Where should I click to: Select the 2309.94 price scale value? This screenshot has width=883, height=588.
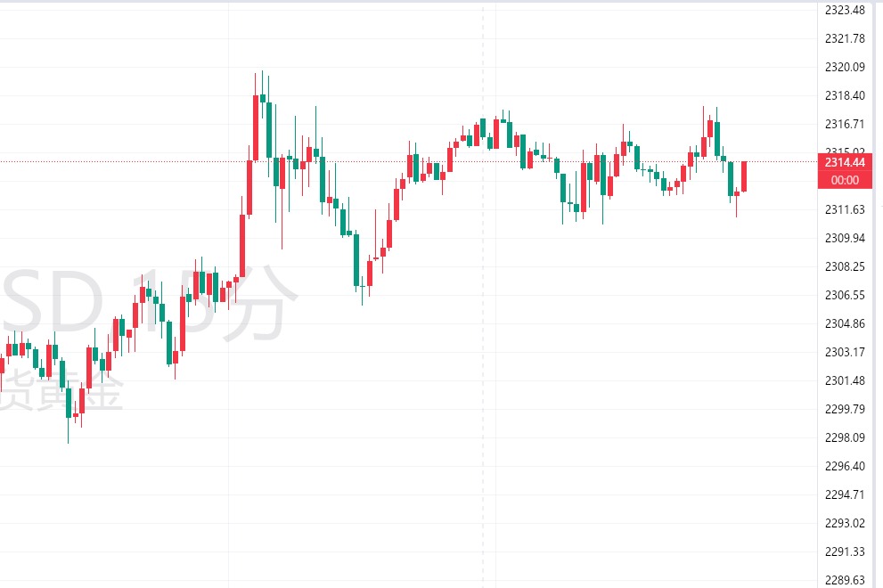pos(845,238)
